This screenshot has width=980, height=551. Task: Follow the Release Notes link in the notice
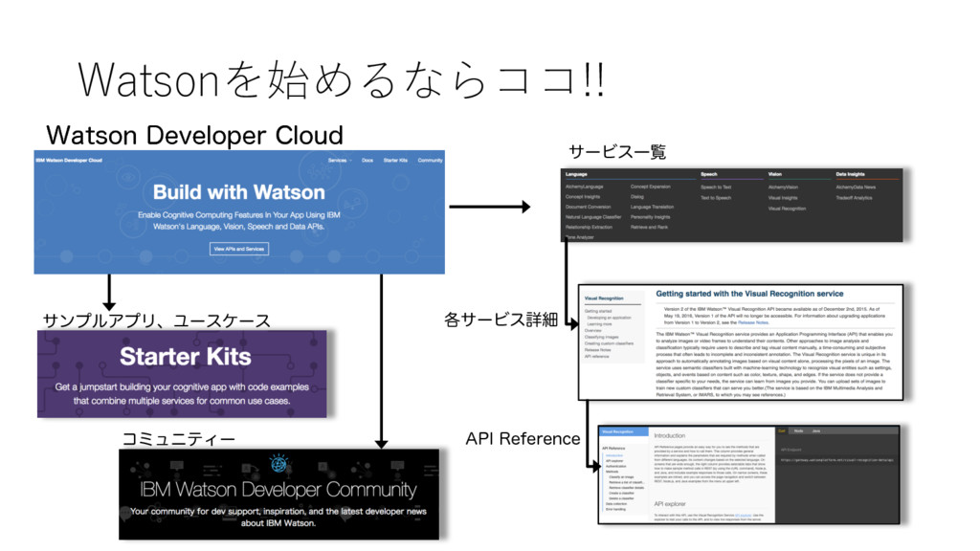(x=752, y=322)
